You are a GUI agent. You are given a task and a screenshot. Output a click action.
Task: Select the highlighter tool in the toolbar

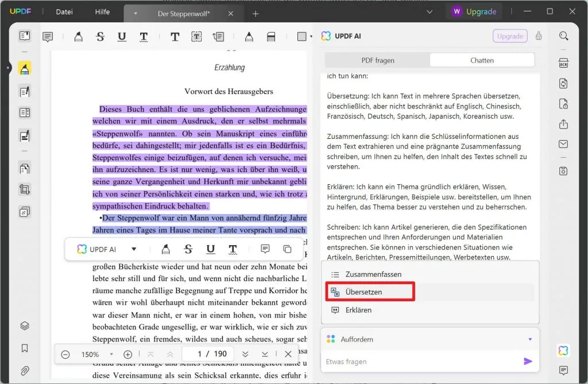pyautogui.click(x=79, y=36)
